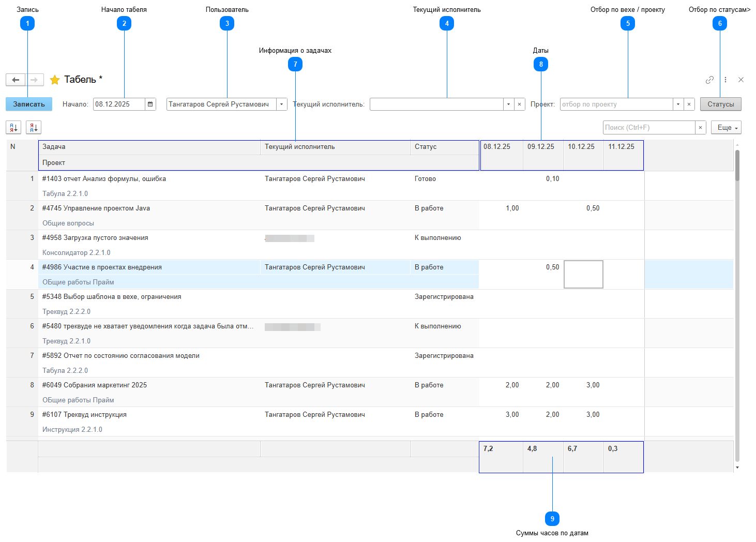756x542 pixels.
Task: Open the calendar picker for Начало date
Action: click(150, 104)
